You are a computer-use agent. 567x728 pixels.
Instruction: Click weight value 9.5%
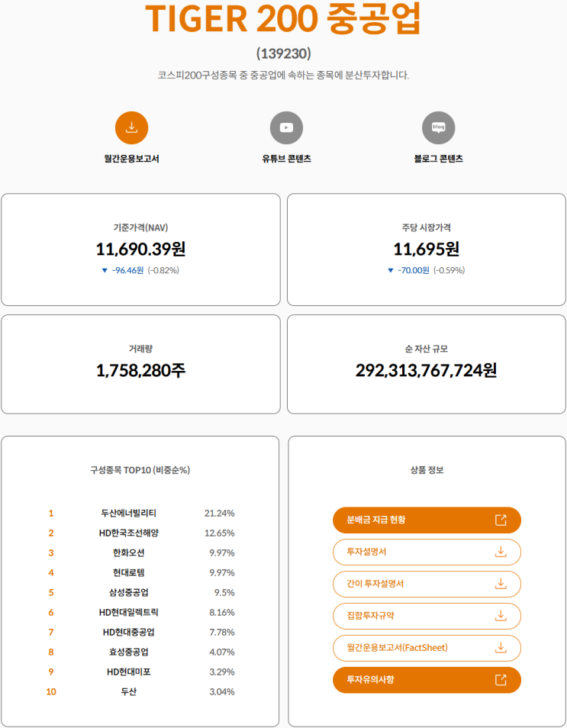tap(224, 593)
